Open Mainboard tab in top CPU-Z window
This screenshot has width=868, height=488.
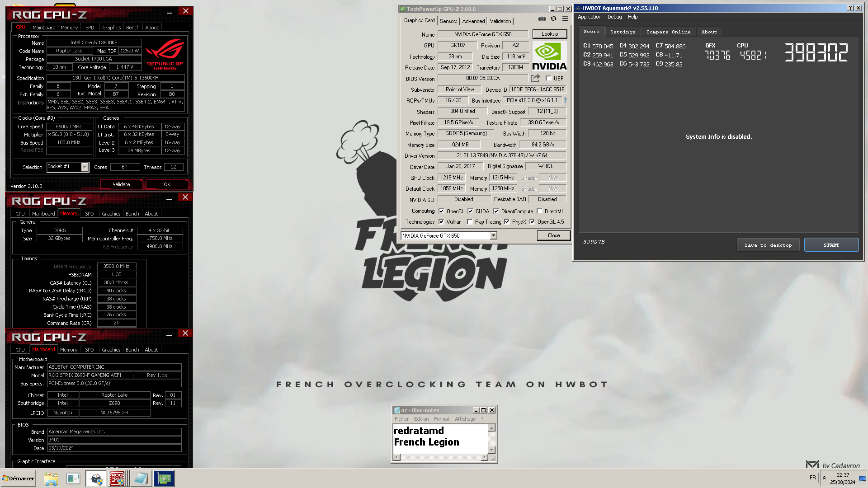click(x=44, y=28)
